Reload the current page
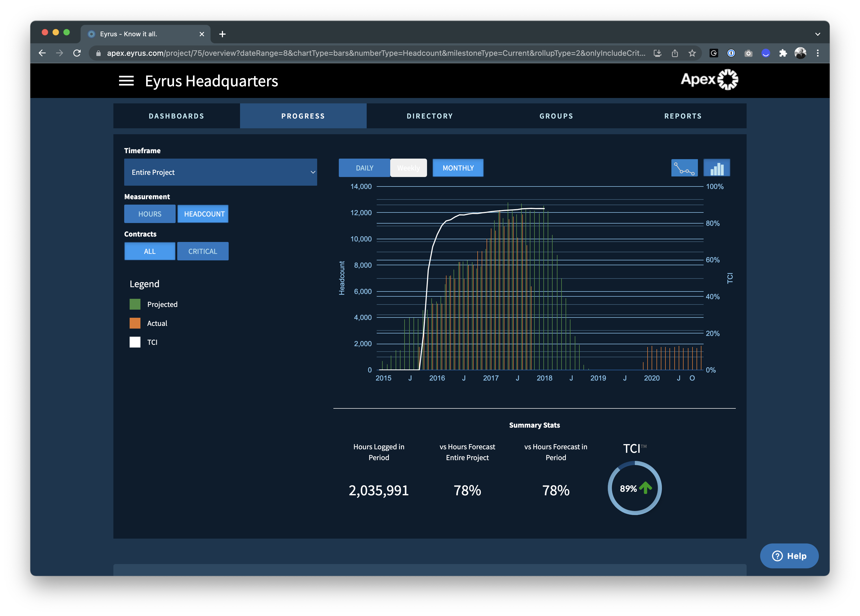 [77, 53]
